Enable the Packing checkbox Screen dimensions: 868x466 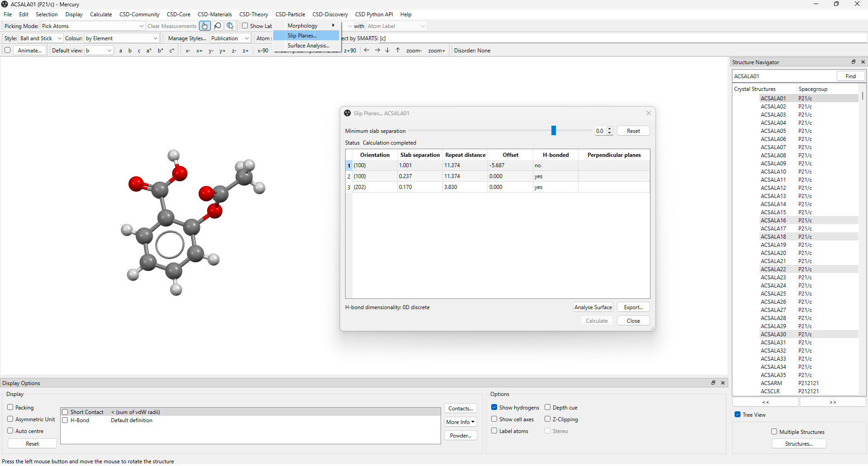coord(10,407)
